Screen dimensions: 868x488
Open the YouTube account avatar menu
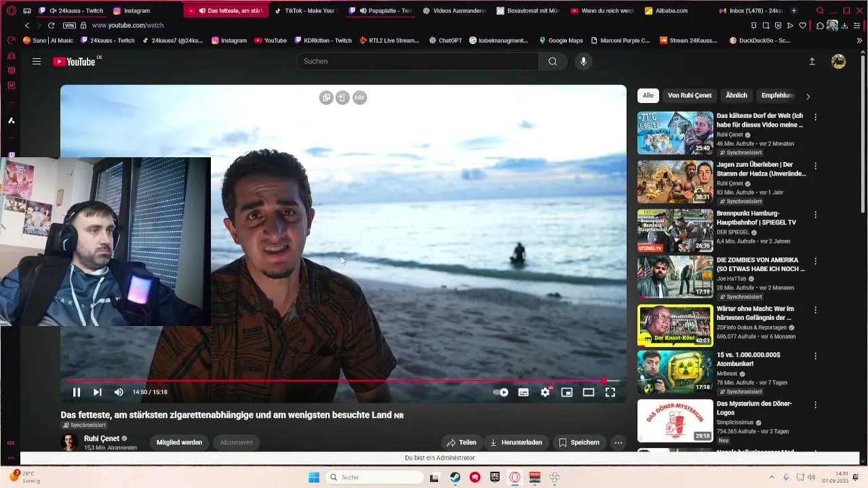tap(839, 62)
